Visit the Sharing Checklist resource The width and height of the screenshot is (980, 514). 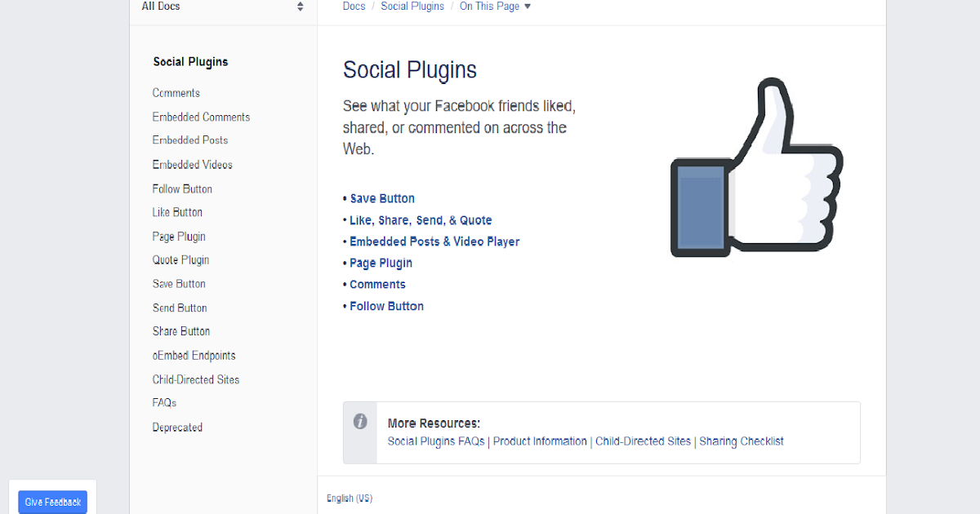click(x=741, y=441)
